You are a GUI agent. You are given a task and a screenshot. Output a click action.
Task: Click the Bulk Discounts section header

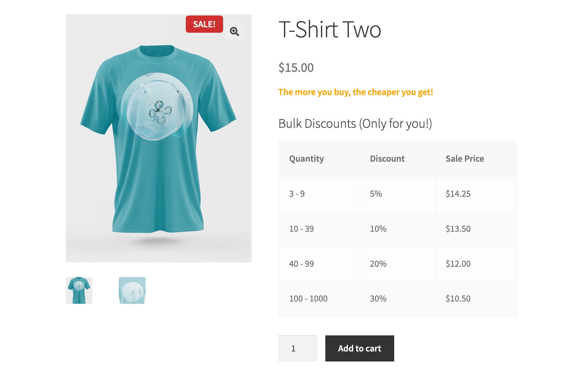[355, 123]
